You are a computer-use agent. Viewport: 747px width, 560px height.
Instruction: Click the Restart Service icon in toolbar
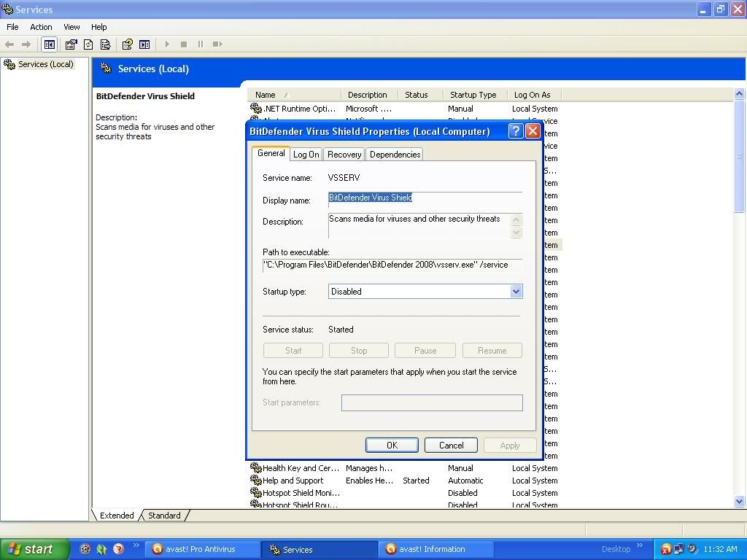click(x=217, y=44)
